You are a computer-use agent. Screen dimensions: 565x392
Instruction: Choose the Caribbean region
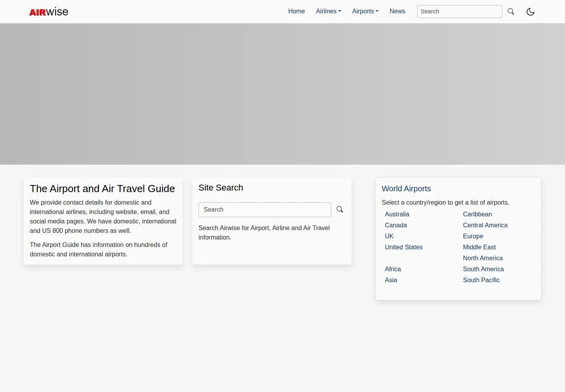click(x=477, y=214)
